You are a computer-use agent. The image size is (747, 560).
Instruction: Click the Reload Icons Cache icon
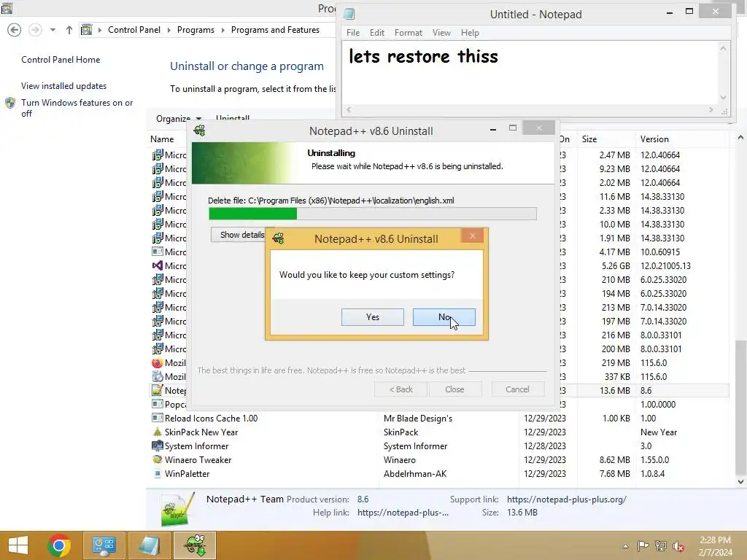tap(158, 418)
